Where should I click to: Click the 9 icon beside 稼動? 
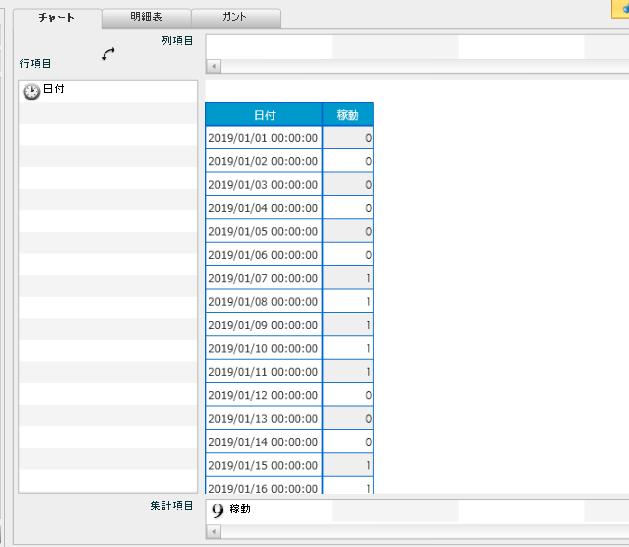coord(217,510)
